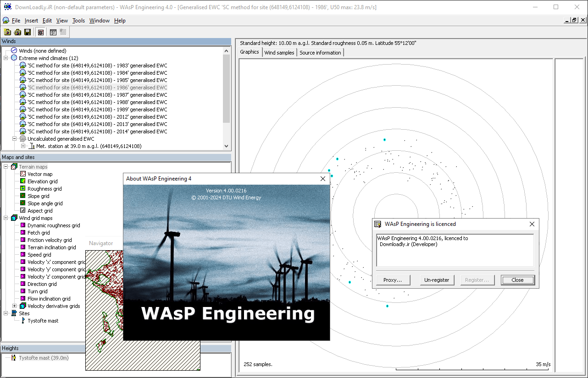Open the File menu
The width and height of the screenshot is (588, 378).
click(16, 21)
